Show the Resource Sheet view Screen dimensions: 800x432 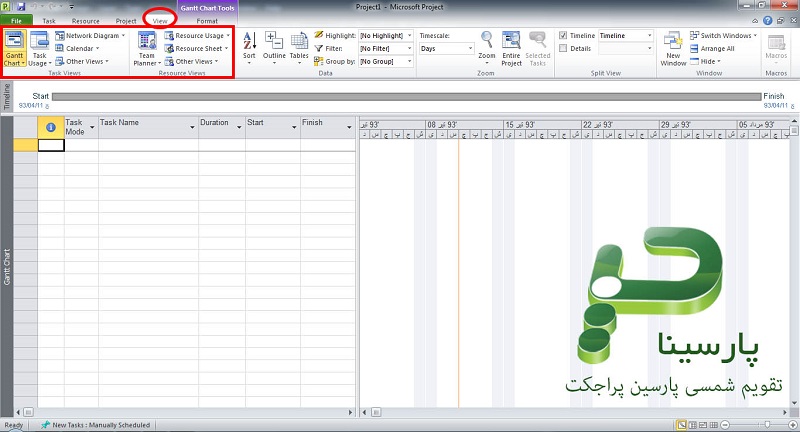[x=196, y=48]
